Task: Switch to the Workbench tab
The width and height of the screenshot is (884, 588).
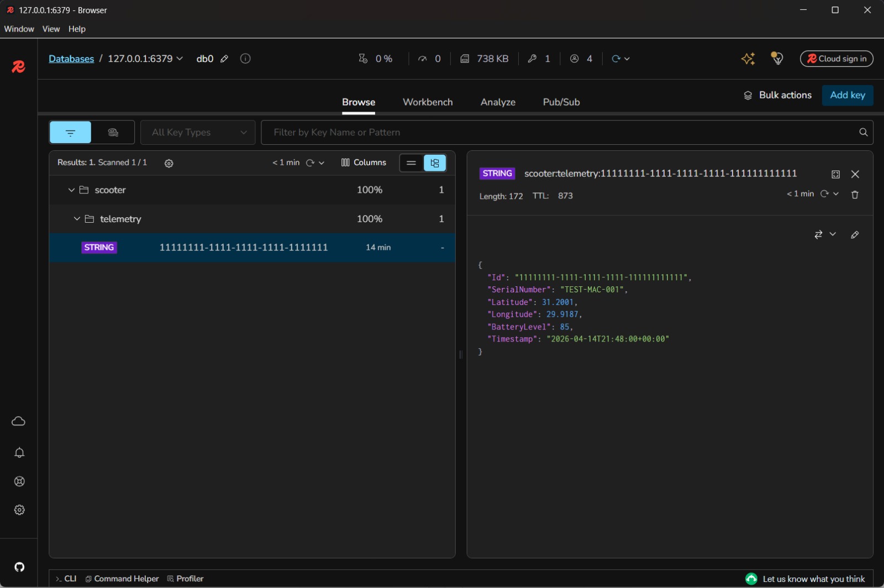Action: pyautogui.click(x=428, y=102)
